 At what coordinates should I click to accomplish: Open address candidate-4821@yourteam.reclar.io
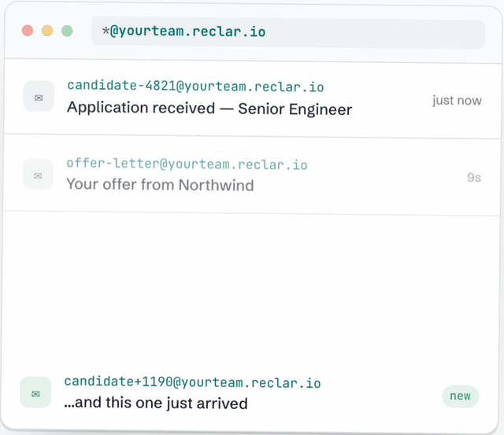point(195,86)
